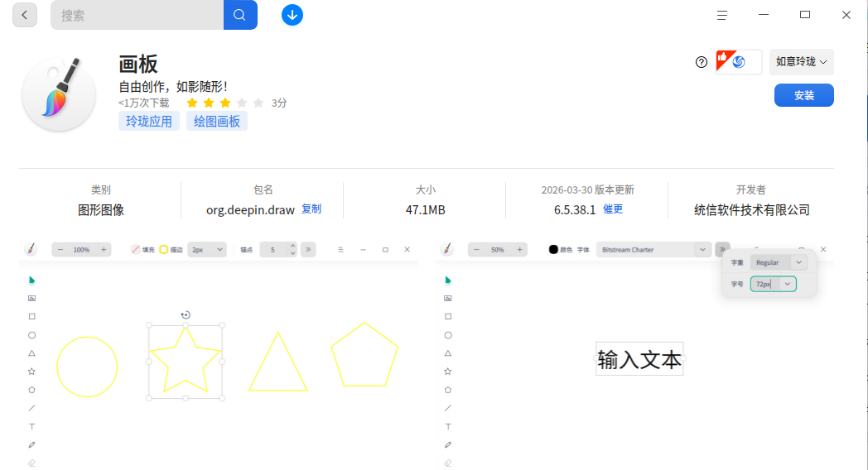Select the ellipse tool in shapes screenshot

[x=31, y=335]
